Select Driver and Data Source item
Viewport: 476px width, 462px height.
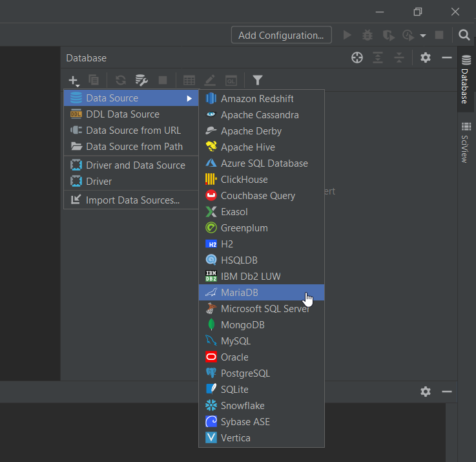point(131,165)
